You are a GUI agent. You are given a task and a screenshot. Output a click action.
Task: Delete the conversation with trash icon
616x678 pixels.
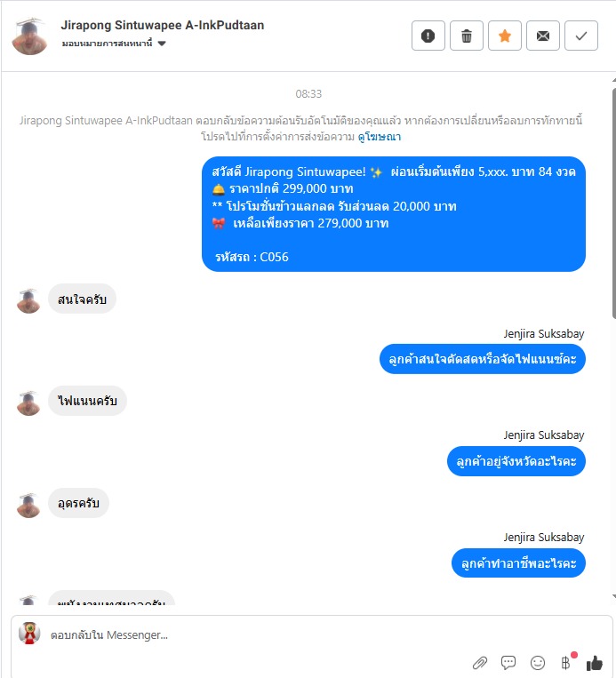(467, 36)
